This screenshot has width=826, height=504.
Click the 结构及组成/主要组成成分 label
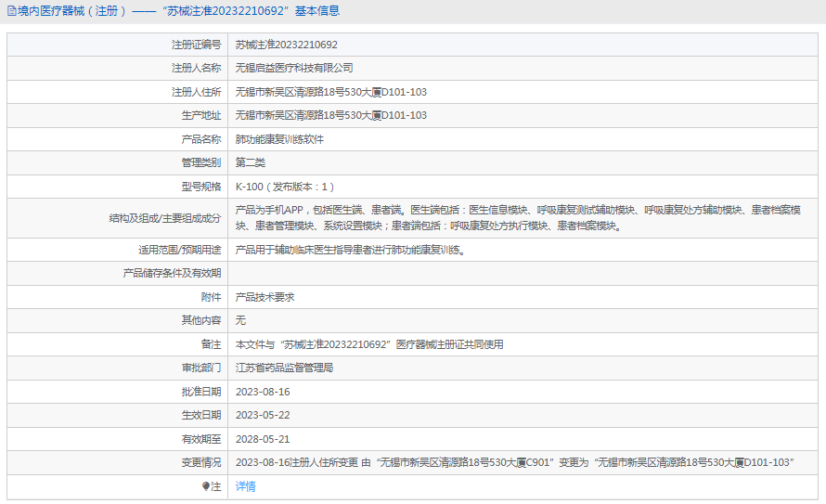click(x=165, y=218)
